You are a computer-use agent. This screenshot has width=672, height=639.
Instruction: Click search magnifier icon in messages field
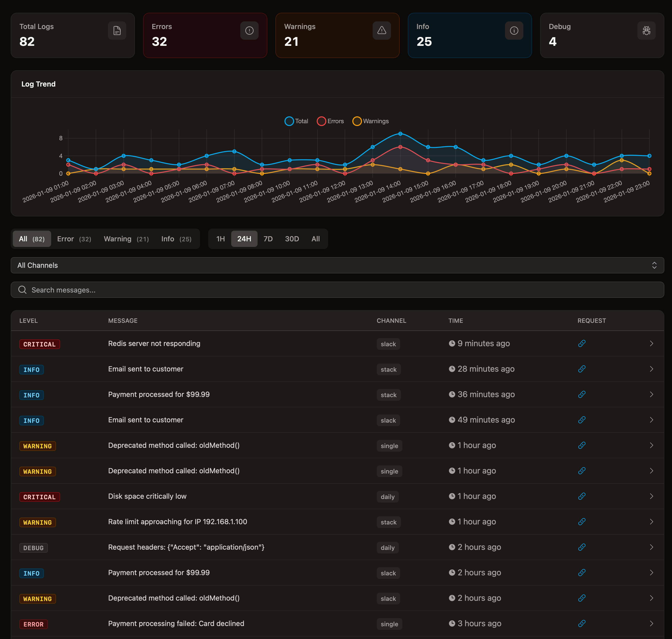22,290
